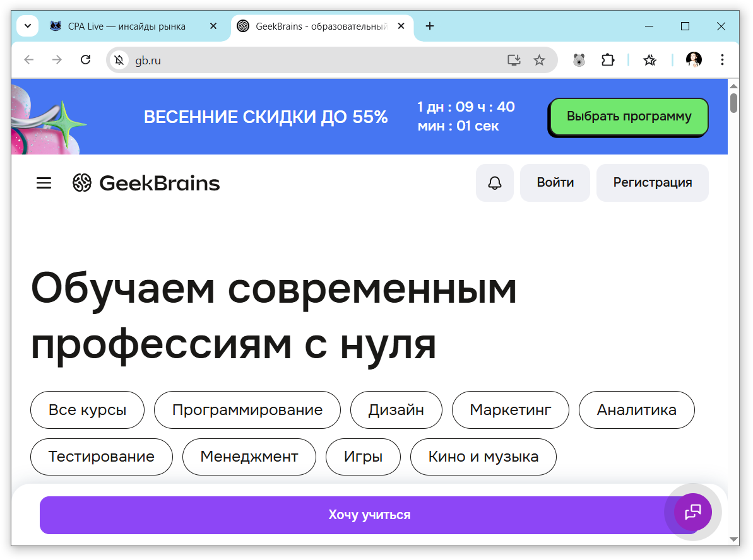The width and height of the screenshot is (753, 560).
Task: Open the bookmarks star-list icon in toolbar
Action: [649, 60]
